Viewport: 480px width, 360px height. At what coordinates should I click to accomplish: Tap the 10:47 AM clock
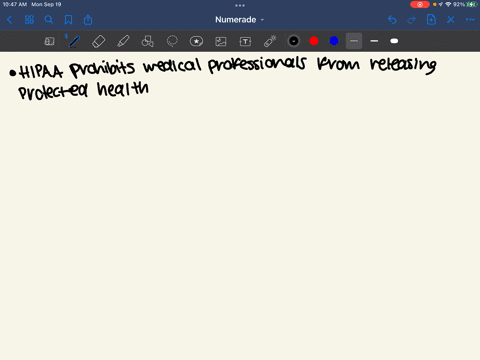point(14,5)
